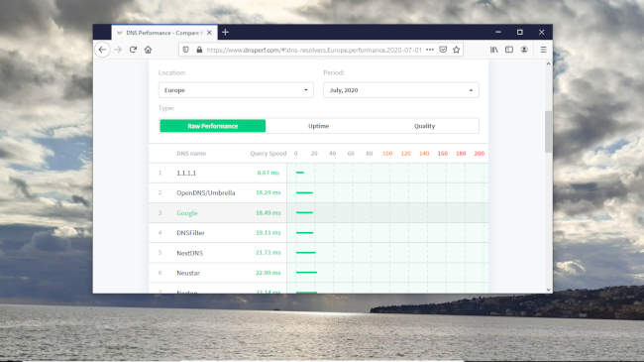The height and width of the screenshot is (362, 644).
Task: Open the Firefox account icon
Action: click(524, 50)
